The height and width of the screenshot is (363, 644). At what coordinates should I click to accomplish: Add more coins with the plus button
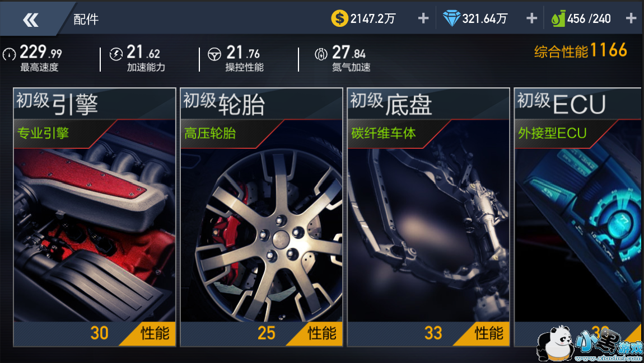[x=423, y=18]
